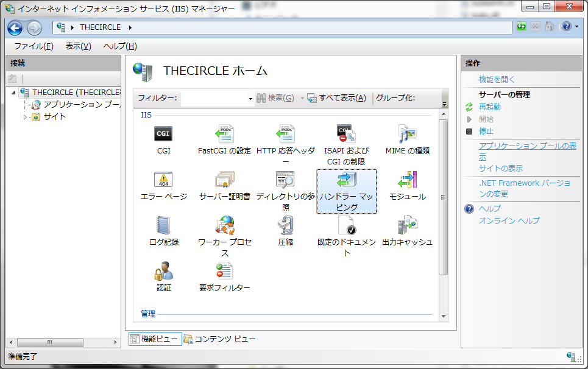
Task: Open ディレクトリの参照 feature
Action: (x=285, y=191)
